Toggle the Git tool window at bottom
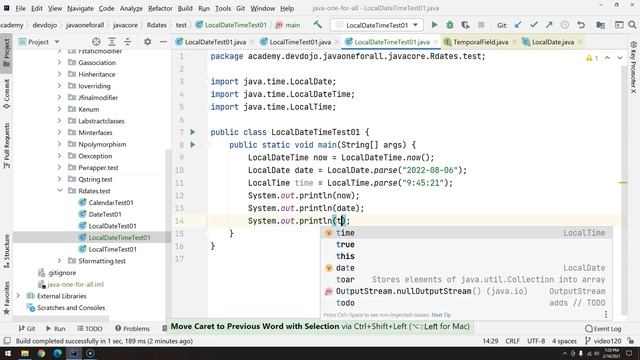 point(27,328)
